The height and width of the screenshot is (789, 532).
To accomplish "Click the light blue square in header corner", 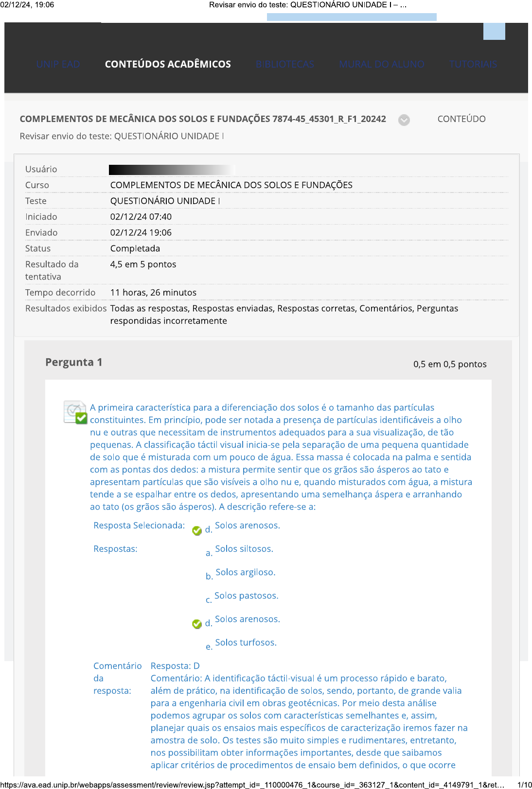I will coord(494,31).
